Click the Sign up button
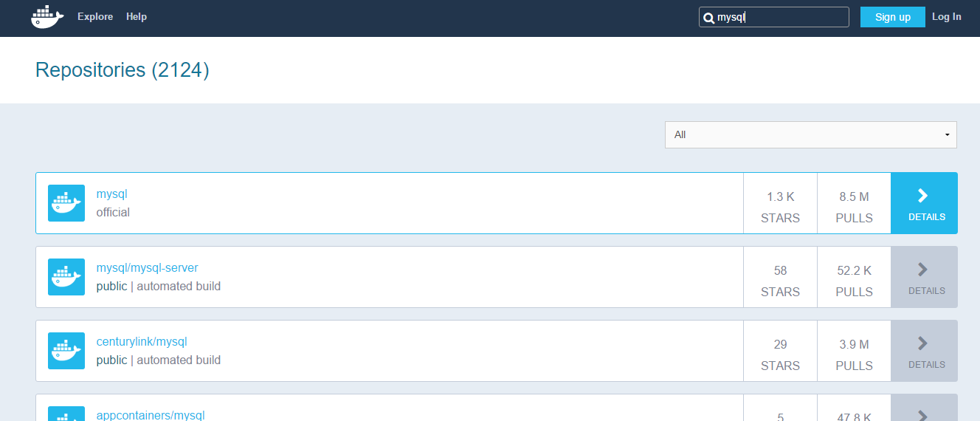980x421 pixels. click(x=893, y=17)
